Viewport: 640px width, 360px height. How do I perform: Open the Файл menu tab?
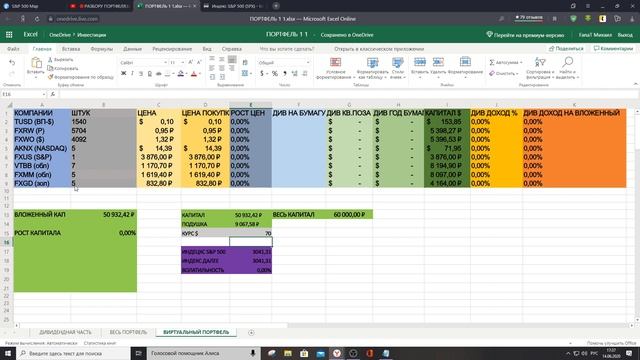(13, 49)
